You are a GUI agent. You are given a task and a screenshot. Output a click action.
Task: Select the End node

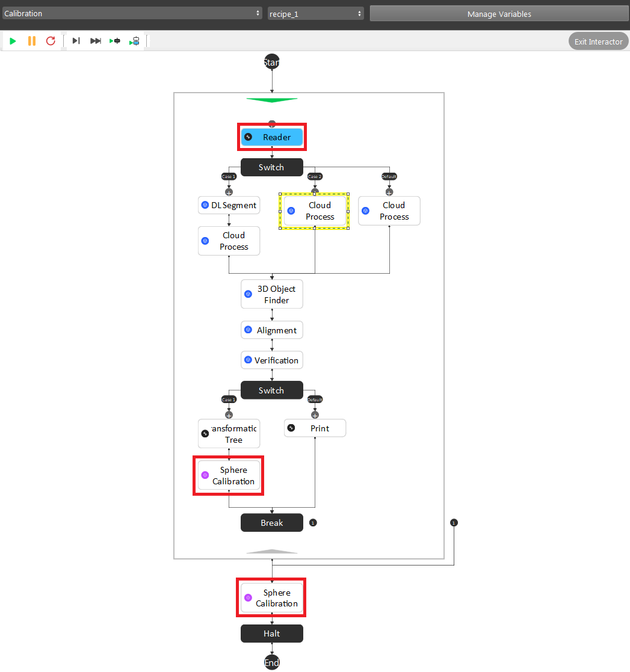(x=272, y=662)
